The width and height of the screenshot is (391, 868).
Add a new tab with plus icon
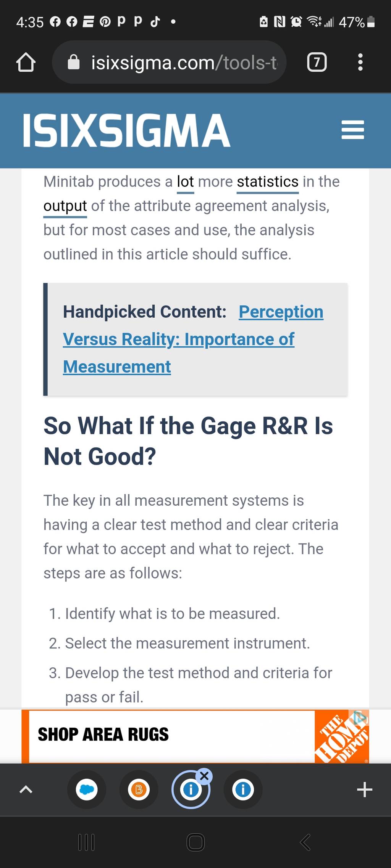365,789
